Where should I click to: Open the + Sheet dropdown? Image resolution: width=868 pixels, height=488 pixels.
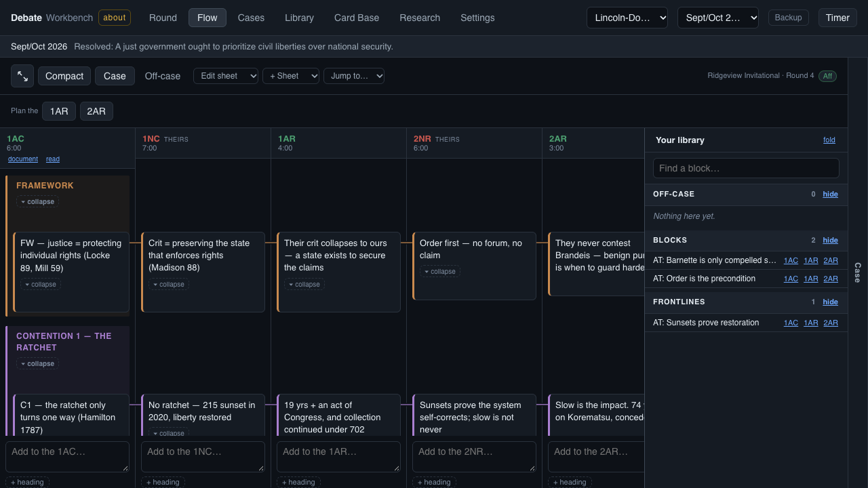tap(291, 76)
